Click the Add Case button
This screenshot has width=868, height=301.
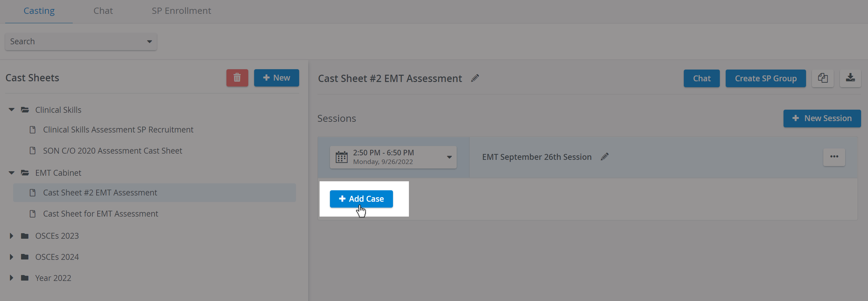(x=361, y=199)
